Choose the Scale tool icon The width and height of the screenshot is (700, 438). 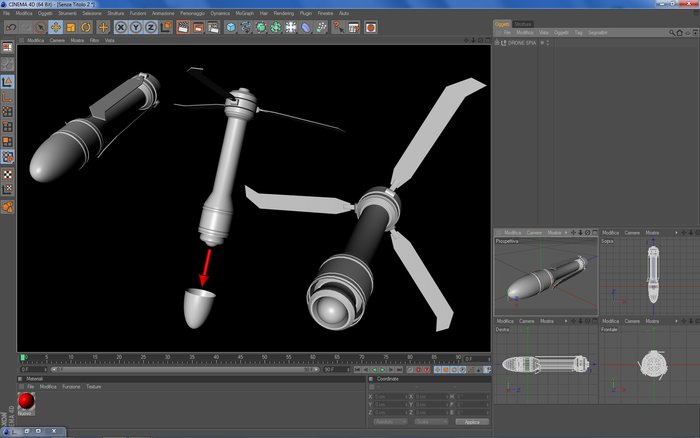(x=71, y=27)
